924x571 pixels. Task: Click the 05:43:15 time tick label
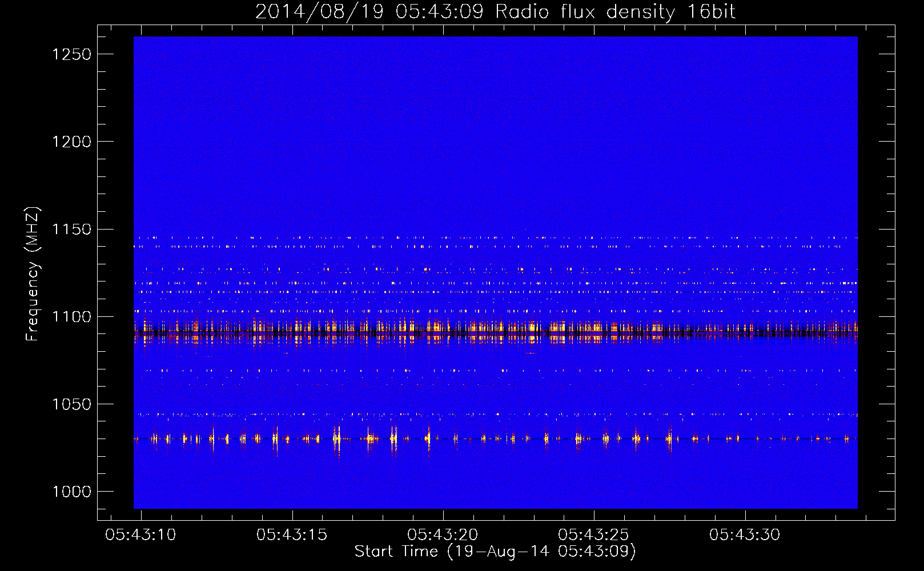click(292, 535)
